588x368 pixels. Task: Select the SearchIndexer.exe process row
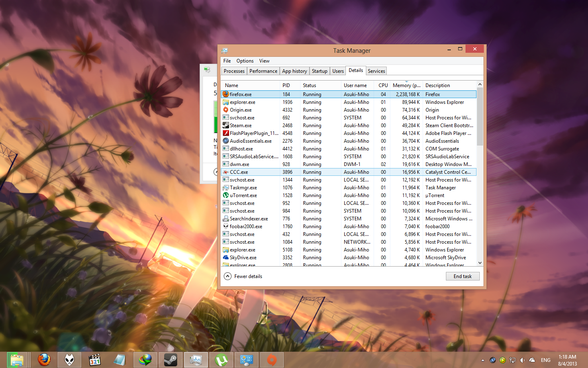349,219
